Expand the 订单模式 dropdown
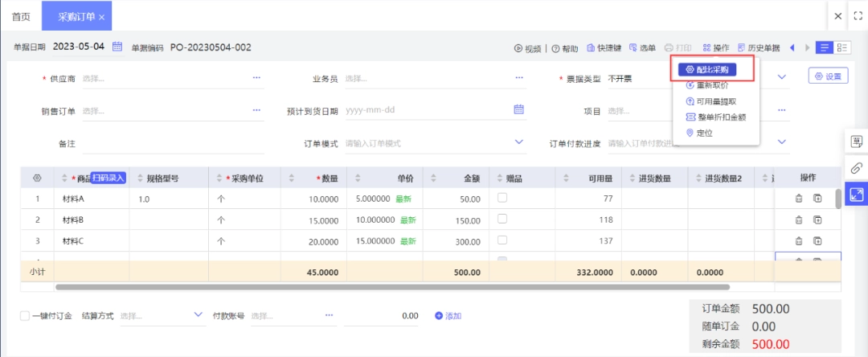Image resolution: width=868 pixels, height=357 pixels. click(518, 142)
